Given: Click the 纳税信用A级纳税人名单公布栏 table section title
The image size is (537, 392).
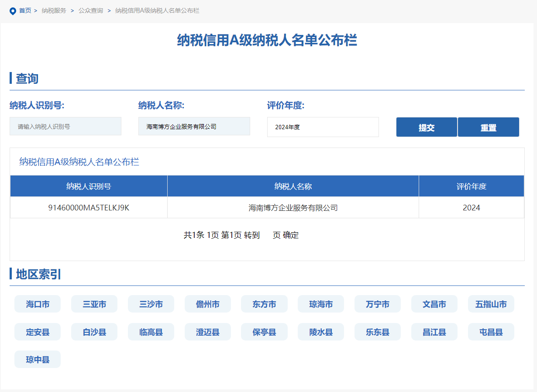Looking at the screenshot, I should tap(79, 162).
